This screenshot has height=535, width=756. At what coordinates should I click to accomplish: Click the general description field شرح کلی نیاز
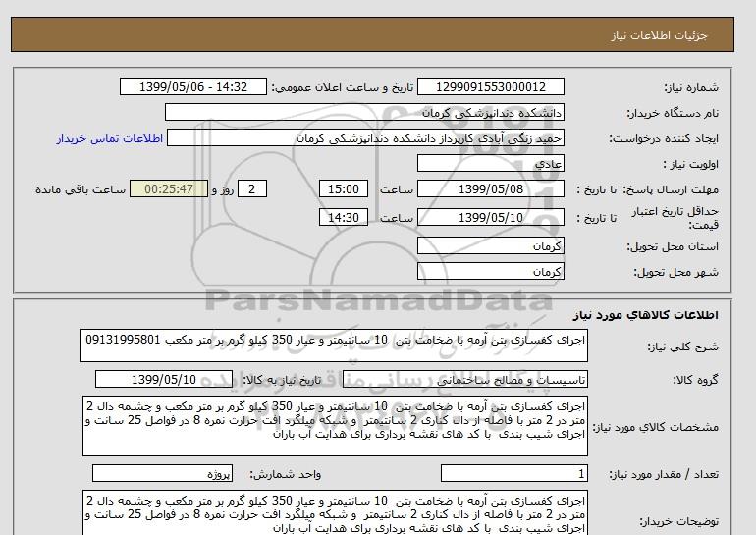[x=334, y=346]
